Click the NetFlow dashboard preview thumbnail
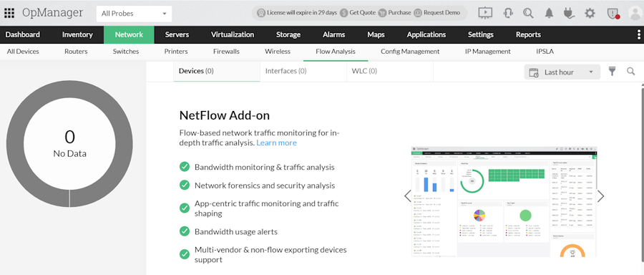644x275 pixels. point(504,201)
